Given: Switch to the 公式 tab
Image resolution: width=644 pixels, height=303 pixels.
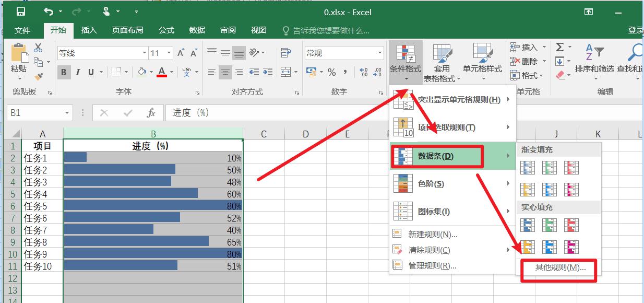Looking at the screenshot, I should 166,30.
